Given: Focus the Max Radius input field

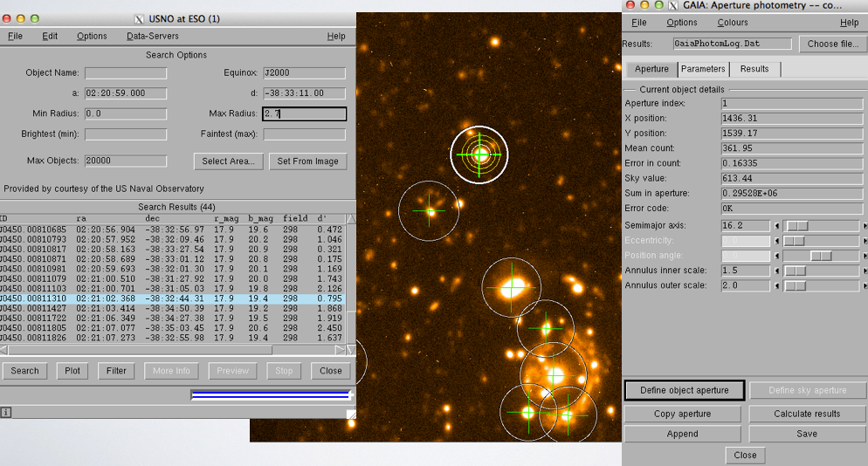Looking at the screenshot, I should 305,114.
